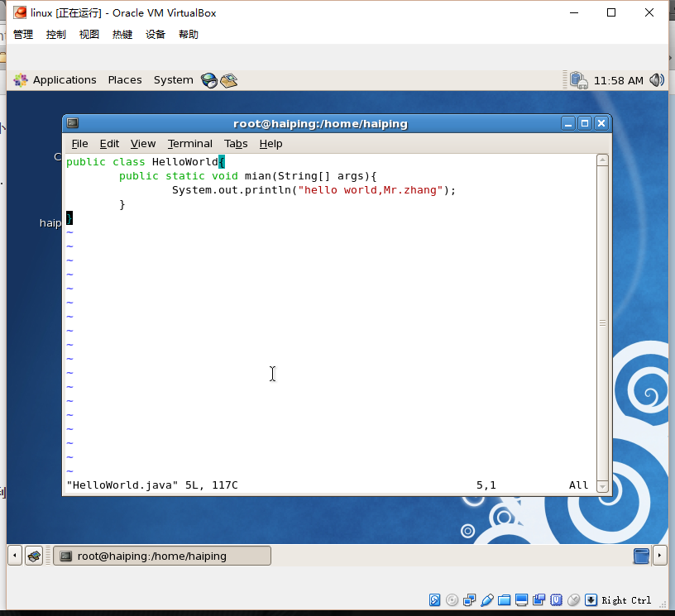Image resolution: width=675 pixels, height=616 pixels.
Task: Click the VirtualBox video capture status icon
Action: [539, 600]
